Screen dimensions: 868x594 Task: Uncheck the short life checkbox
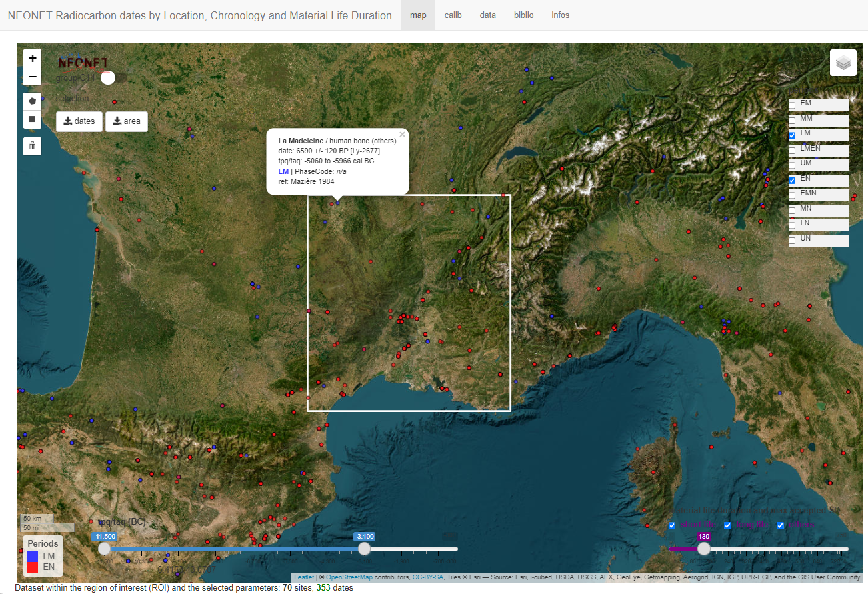[672, 525]
